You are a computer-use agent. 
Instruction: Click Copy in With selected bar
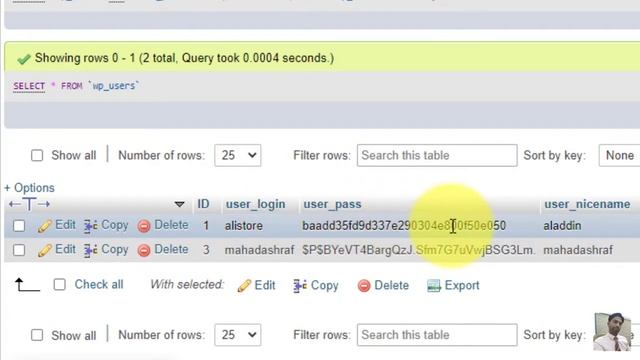324,285
